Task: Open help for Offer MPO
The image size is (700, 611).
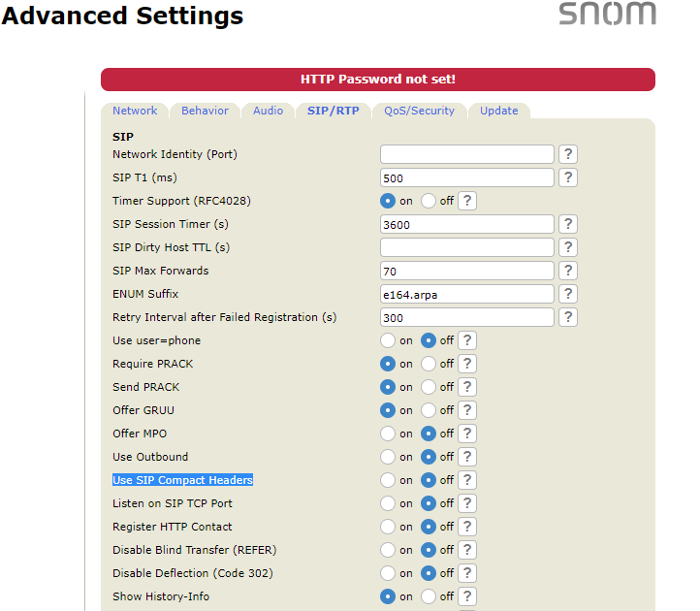Action: click(467, 434)
